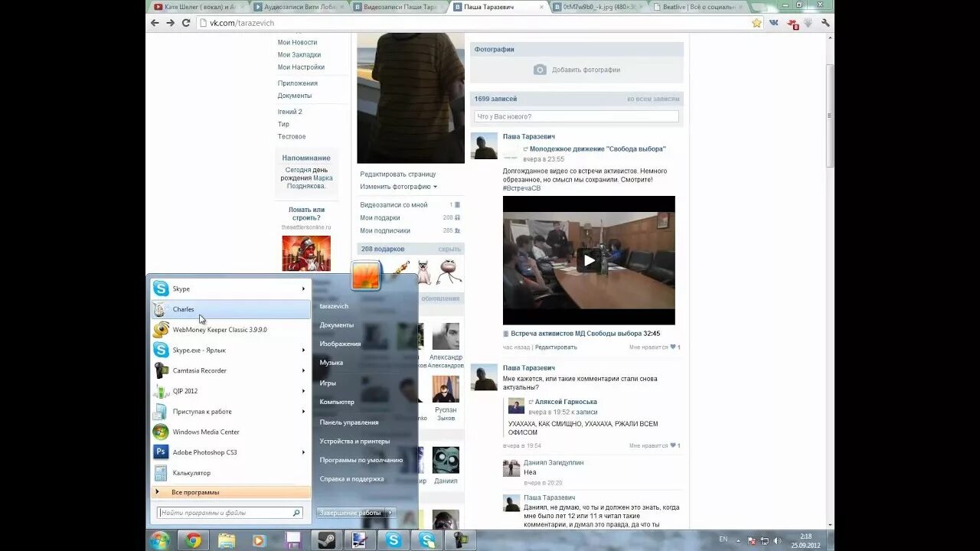Click the Завершение работы button
The width and height of the screenshot is (980, 551).
pyautogui.click(x=350, y=513)
